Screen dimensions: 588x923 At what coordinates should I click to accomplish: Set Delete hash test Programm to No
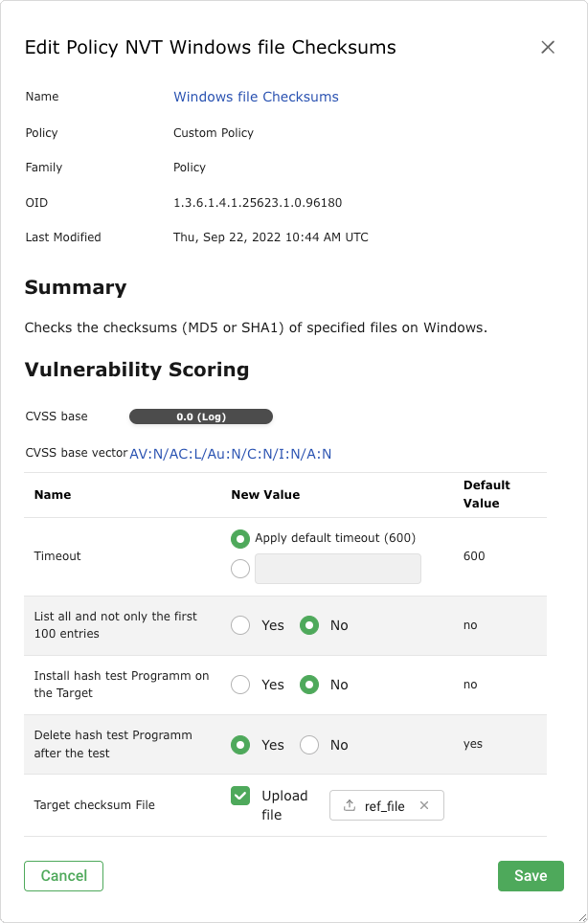tap(309, 745)
